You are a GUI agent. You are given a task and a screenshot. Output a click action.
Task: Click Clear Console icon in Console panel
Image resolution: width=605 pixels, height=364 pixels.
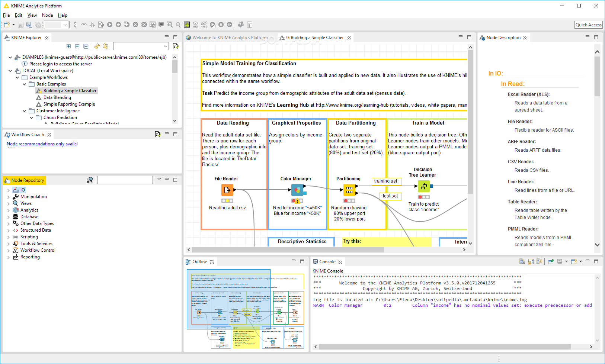point(522,261)
